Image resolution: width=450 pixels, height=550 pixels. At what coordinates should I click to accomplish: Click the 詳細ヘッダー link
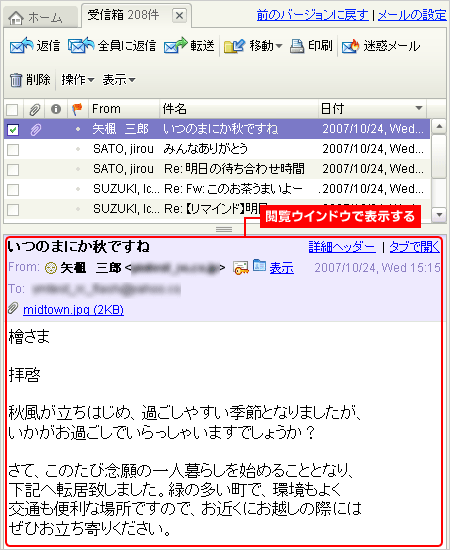coord(342,247)
